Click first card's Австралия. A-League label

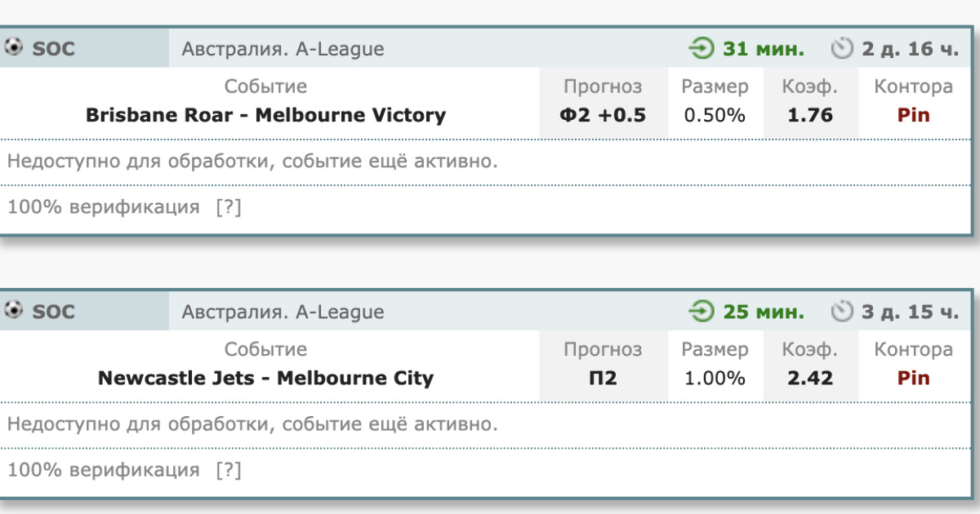coord(283,49)
